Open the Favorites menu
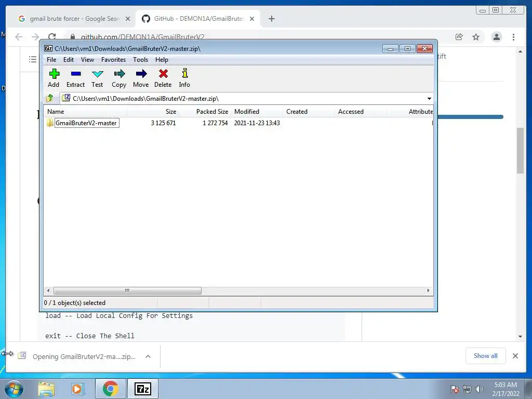This screenshot has height=399, width=532. click(113, 60)
